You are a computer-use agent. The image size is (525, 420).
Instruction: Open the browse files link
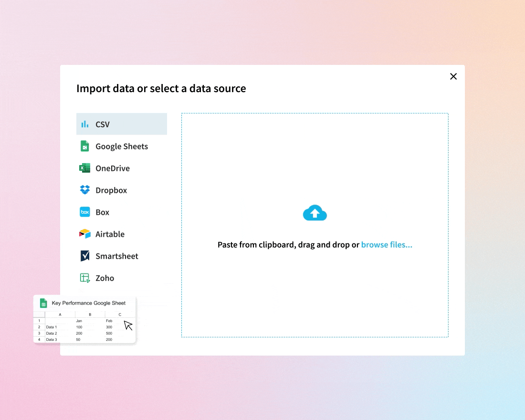pos(387,245)
